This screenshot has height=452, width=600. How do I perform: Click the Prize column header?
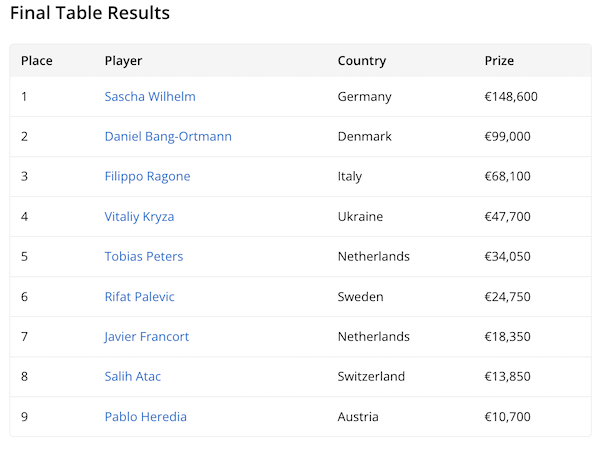[x=499, y=61]
